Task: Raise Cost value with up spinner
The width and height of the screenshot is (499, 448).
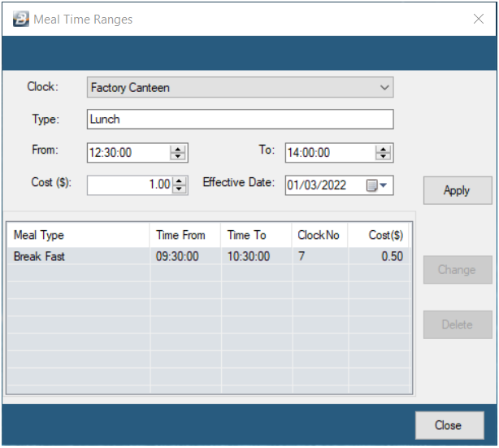Action: pos(179,181)
